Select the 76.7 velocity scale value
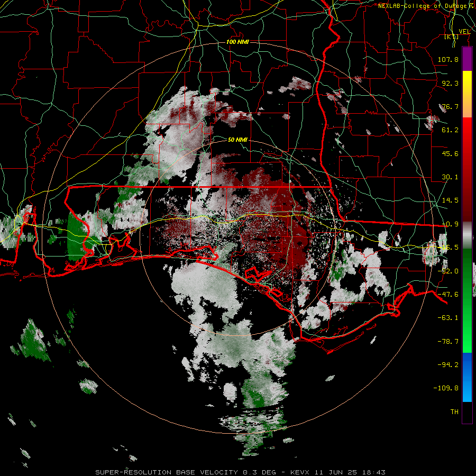Viewport: 476px width, 476px height. (x=450, y=106)
